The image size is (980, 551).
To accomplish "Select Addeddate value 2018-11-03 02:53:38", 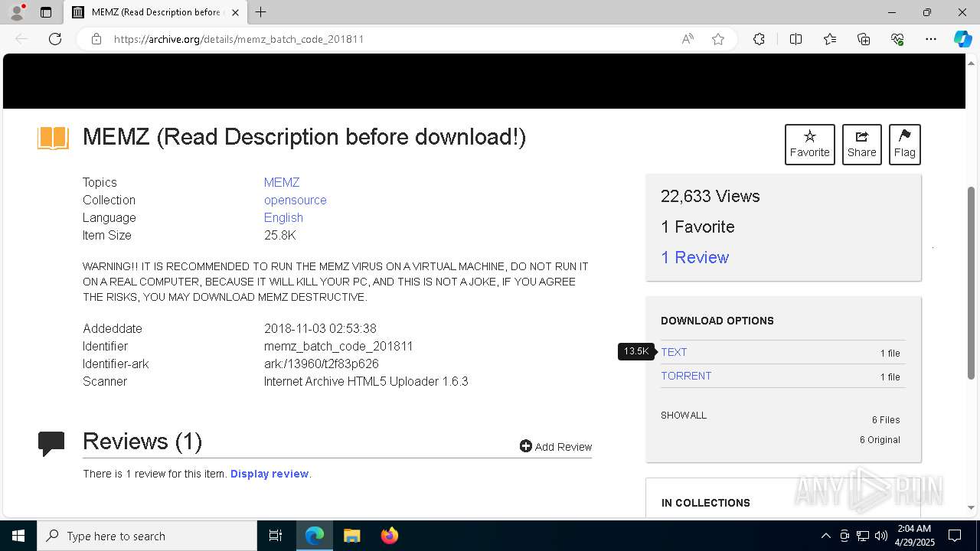I will pos(320,328).
